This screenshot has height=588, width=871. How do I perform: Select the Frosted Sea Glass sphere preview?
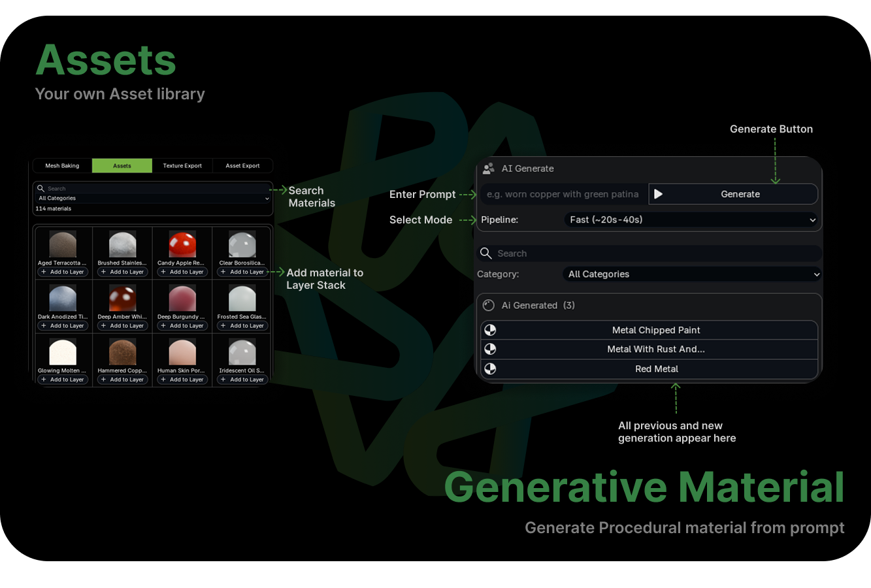(x=242, y=299)
